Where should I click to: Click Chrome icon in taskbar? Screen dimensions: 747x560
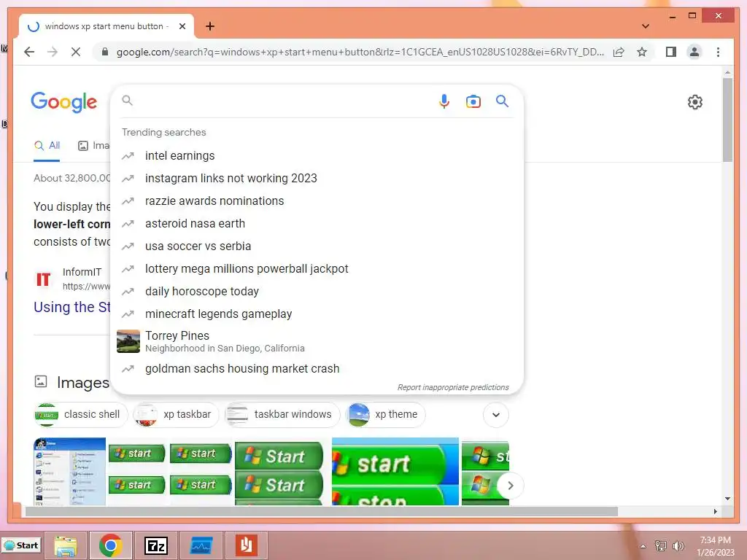(111, 545)
